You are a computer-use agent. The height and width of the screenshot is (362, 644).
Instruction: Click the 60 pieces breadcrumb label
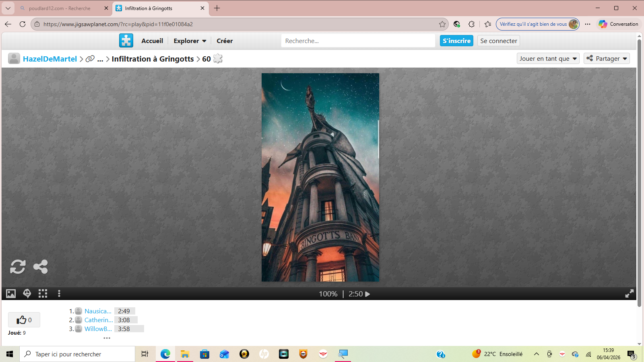click(x=206, y=59)
